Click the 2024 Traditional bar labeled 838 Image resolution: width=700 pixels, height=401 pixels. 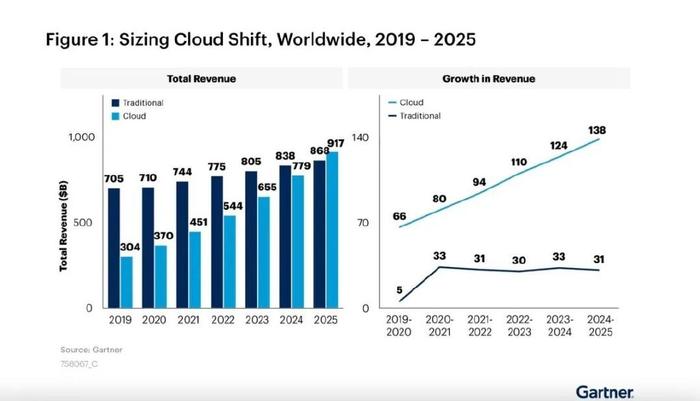285,237
